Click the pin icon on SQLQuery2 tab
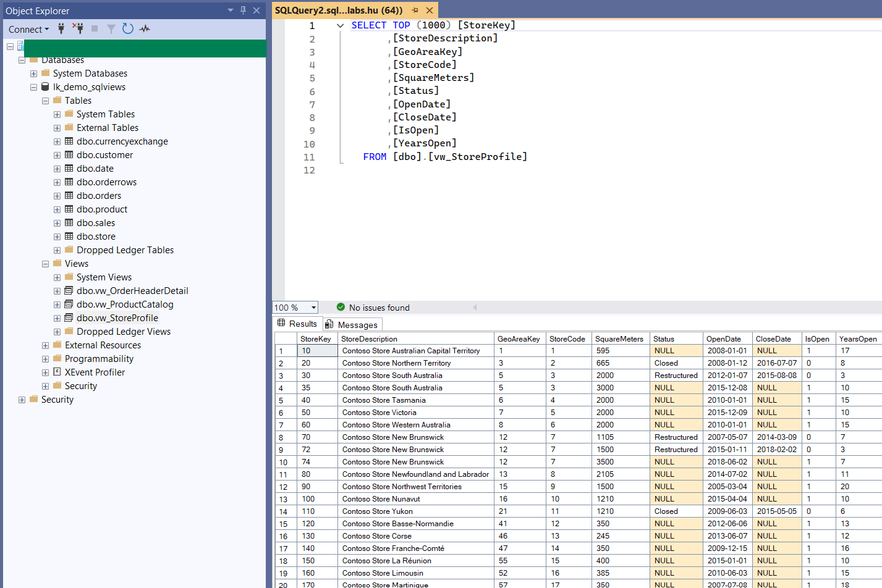Screen dimensions: 882x588 coord(415,10)
